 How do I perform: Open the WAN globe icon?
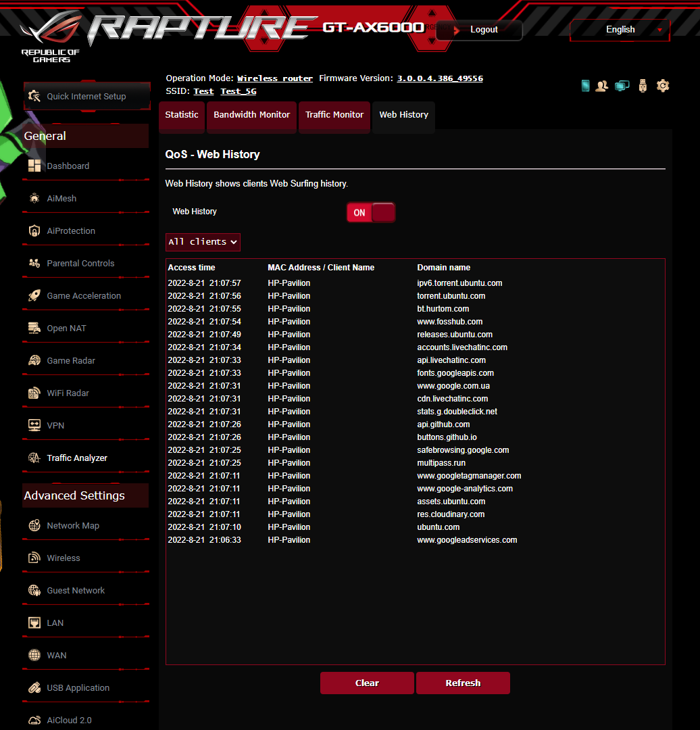tap(34, 655)
